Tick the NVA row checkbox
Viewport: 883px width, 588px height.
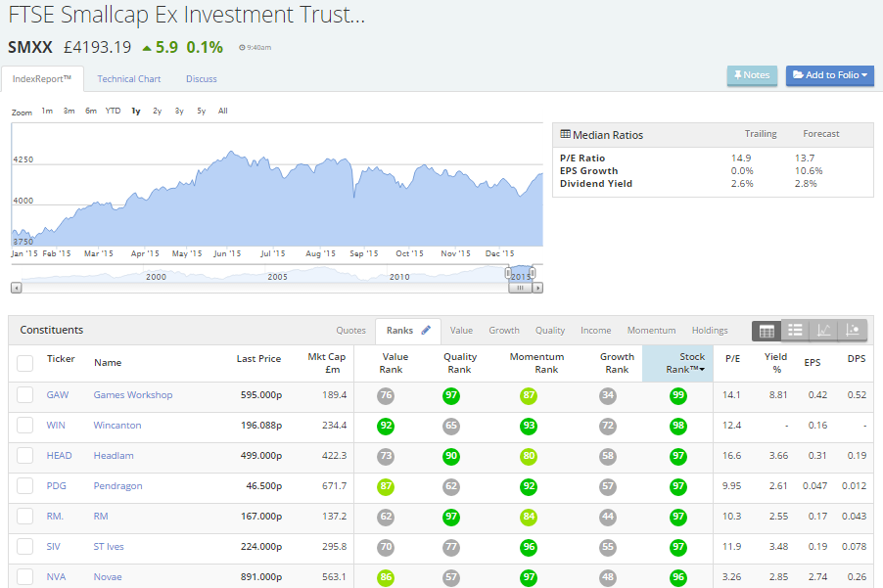pyautogui.click(x=24, y=577)
